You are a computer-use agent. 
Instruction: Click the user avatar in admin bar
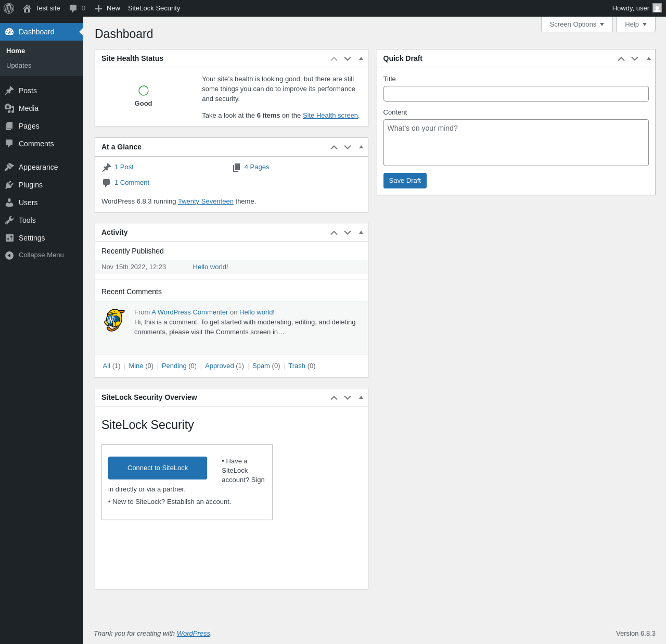[x=657, y=8]
